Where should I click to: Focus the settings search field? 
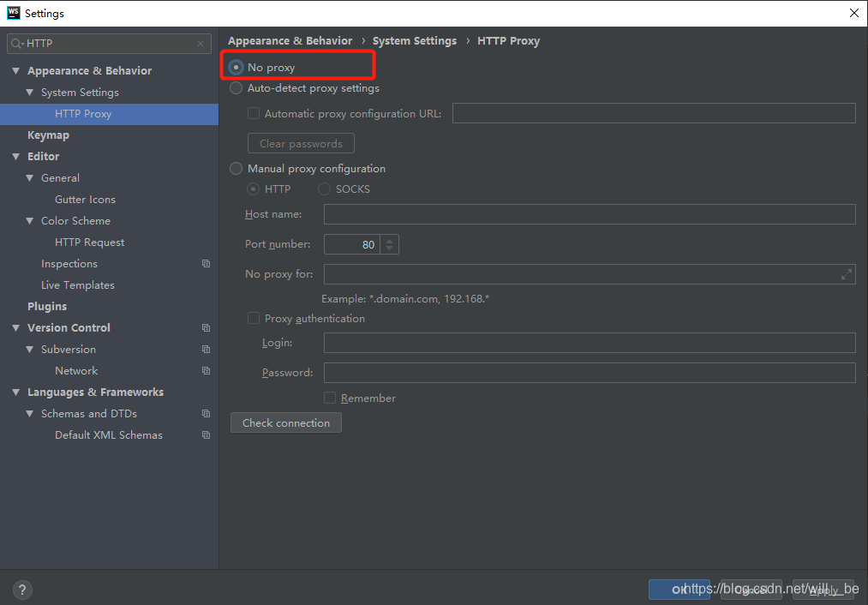(x=109, y=43)
